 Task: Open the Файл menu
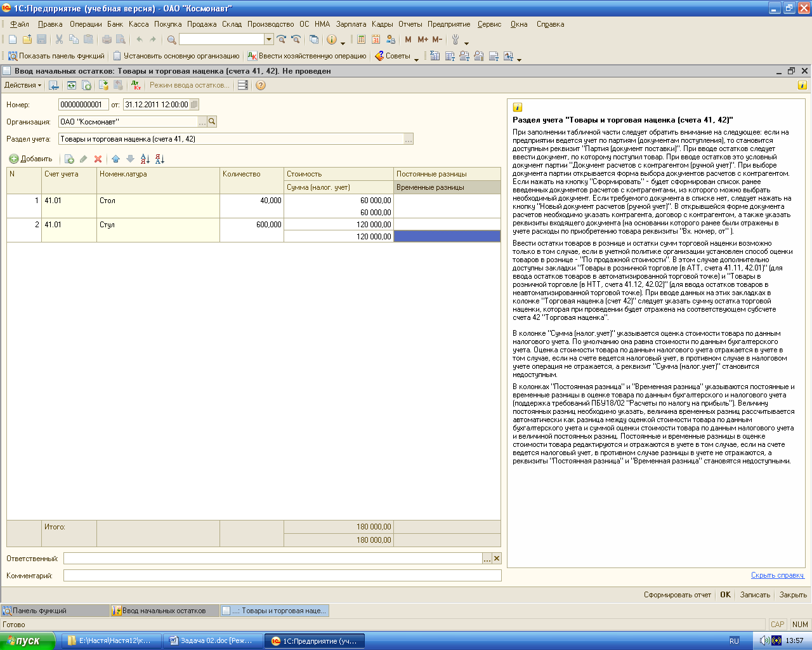coord(20,24)
